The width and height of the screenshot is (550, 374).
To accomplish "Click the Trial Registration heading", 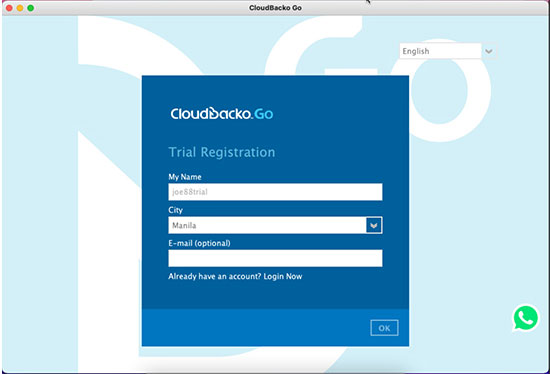I will coord(222,152).
